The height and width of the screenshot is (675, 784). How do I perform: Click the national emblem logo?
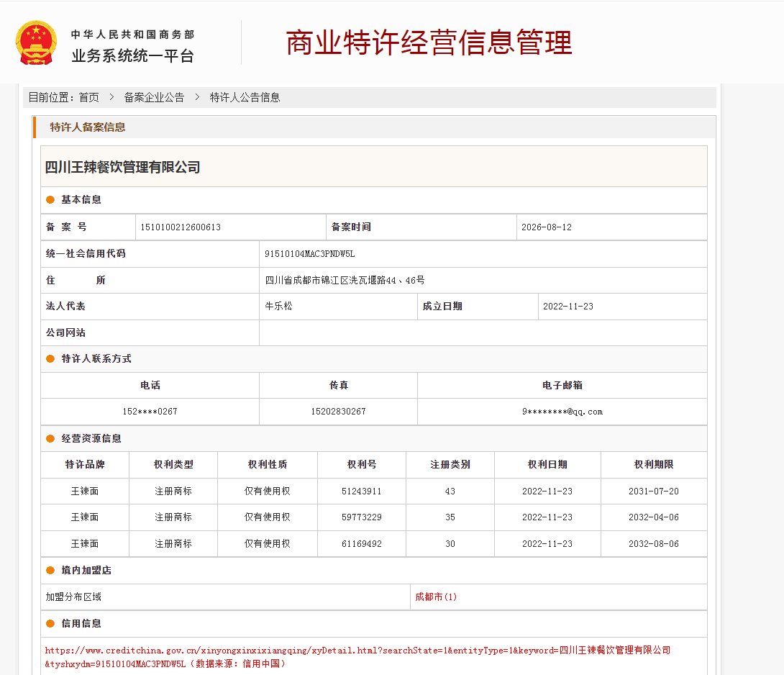click(x=36, y=43)
